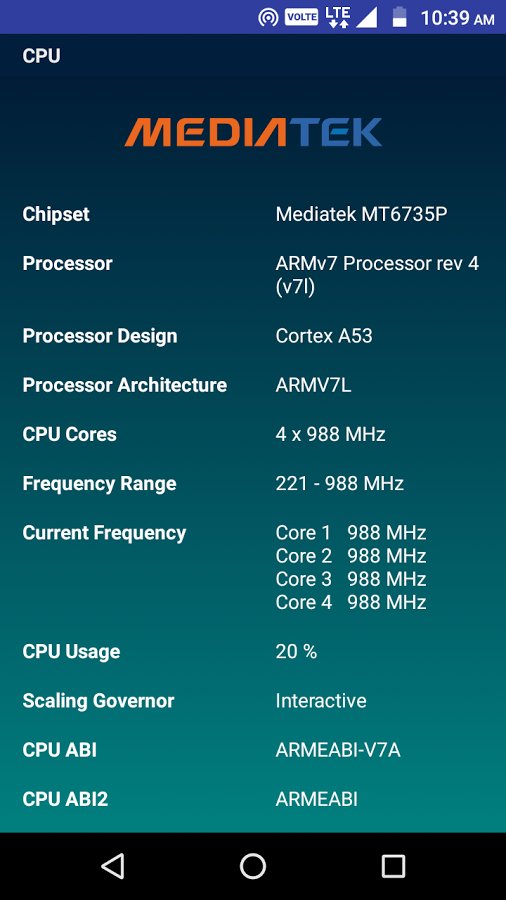This screenshot has width=506, height=900.
Task: Tap the battery icon in status bar
Action: [399, 17]
